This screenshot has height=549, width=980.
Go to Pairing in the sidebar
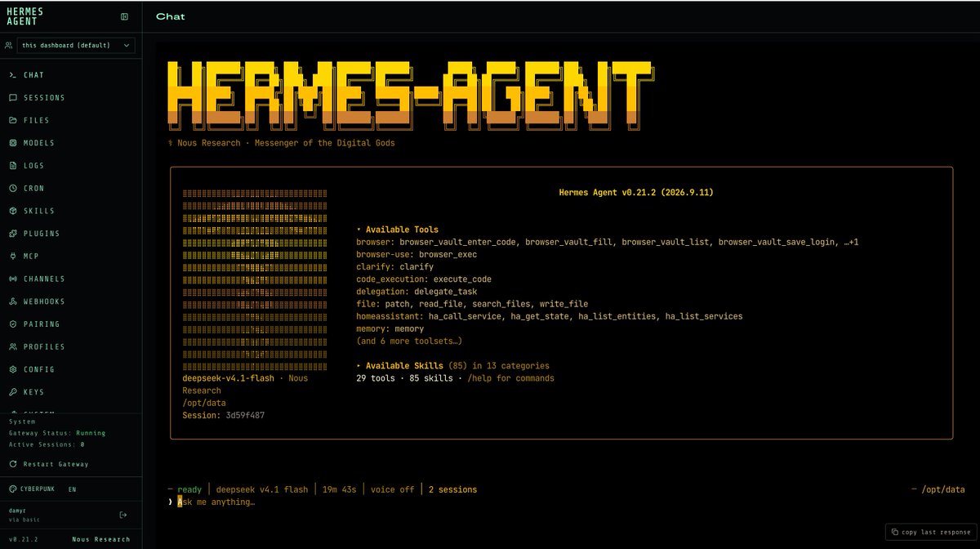71,324
